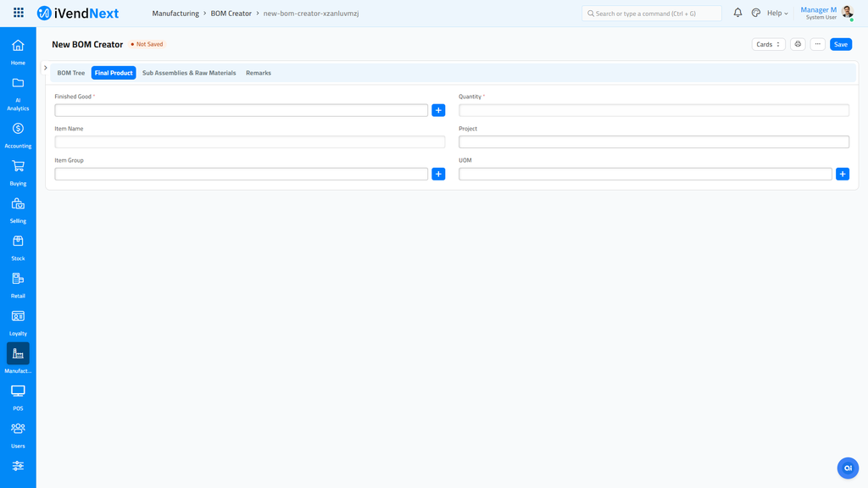Switch to the Remarks tab
Screen dimensions: 868x488
pos(259,73)
